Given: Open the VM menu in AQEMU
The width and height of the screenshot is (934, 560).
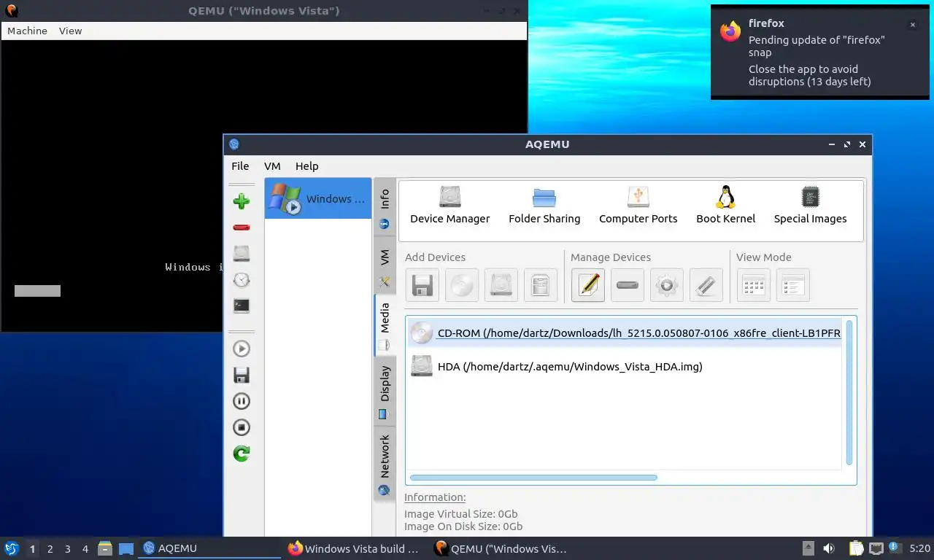Looking at the screenshot, I should tap(272, 166).
